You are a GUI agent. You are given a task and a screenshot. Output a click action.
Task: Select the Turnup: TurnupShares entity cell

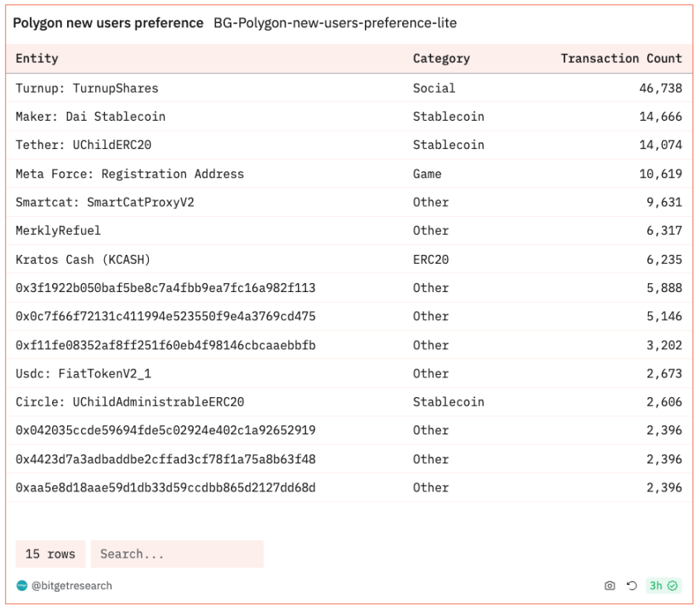point(87,88)
